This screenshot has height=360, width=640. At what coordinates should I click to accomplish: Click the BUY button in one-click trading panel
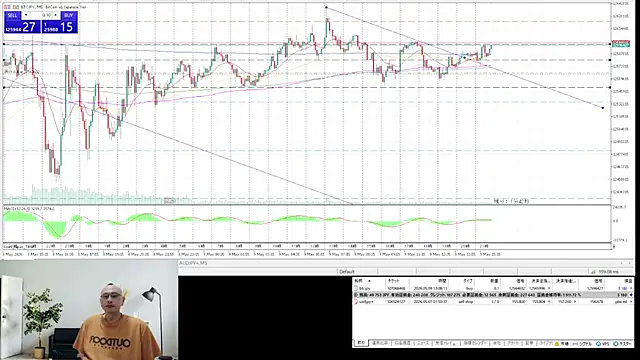coord(69,15)
